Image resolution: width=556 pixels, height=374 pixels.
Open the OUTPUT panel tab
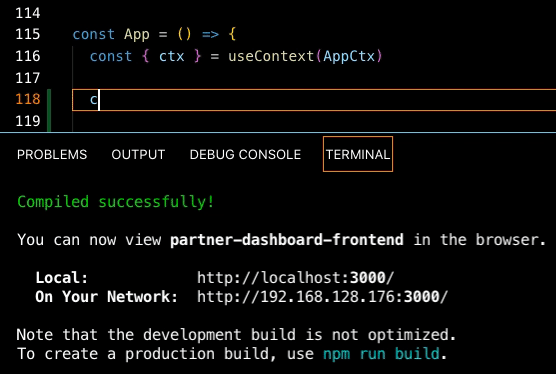click(138, 155)
